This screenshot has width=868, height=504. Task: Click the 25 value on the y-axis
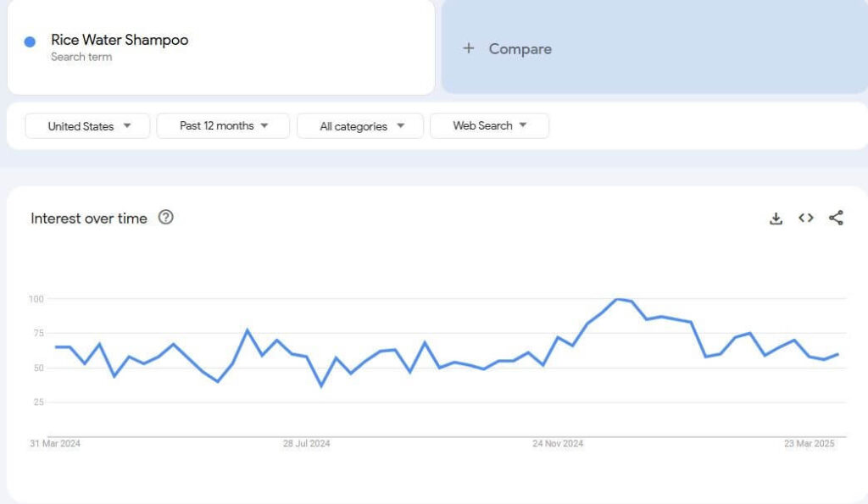pos(37,402)
